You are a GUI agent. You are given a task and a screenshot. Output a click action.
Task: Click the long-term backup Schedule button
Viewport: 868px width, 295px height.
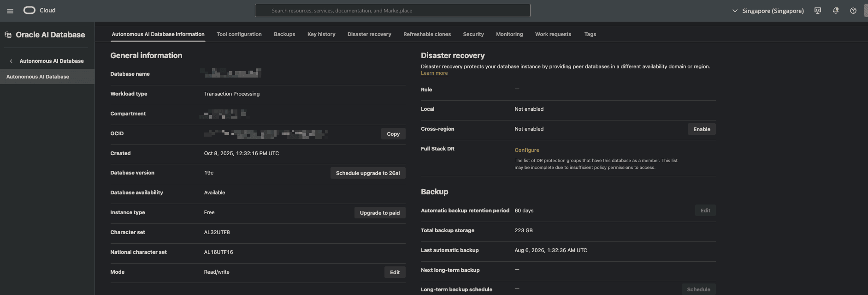(698, 289)
